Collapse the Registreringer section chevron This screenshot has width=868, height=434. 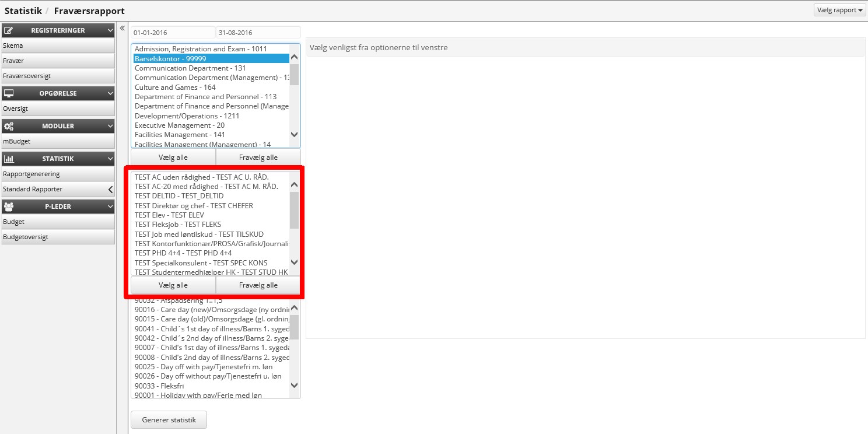coord(110,30)
